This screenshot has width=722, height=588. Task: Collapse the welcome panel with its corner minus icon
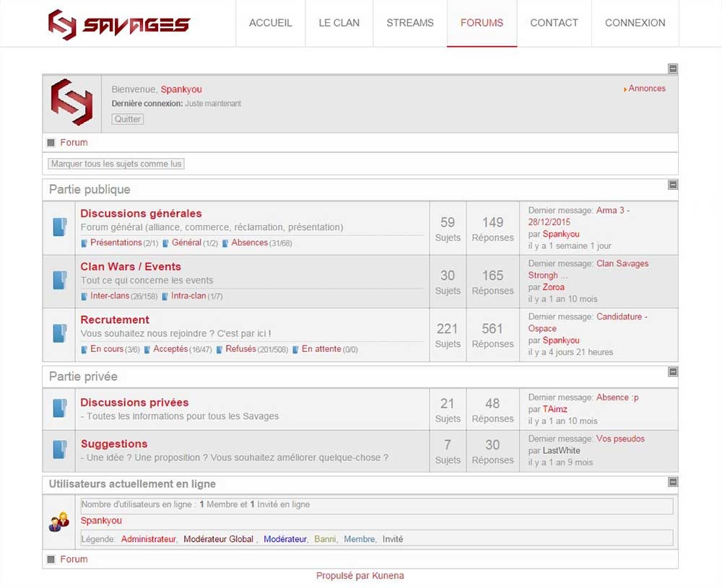click(671, 68)
